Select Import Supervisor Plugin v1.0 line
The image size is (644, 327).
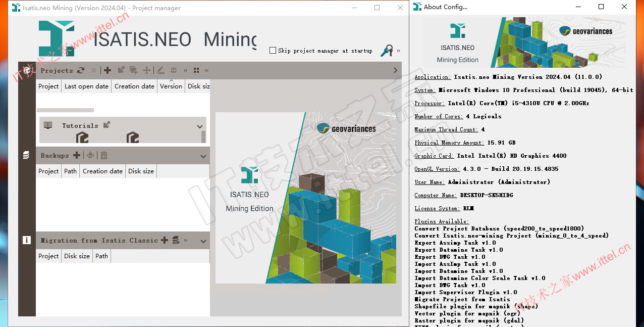tap(466, 292)
